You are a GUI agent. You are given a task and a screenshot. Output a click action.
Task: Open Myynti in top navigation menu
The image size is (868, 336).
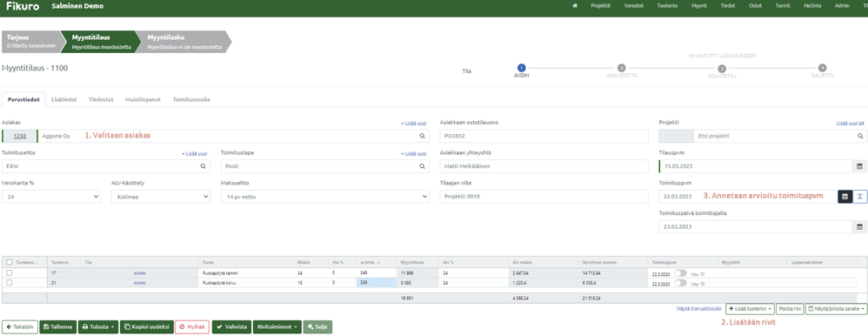(x=700, y=5)
